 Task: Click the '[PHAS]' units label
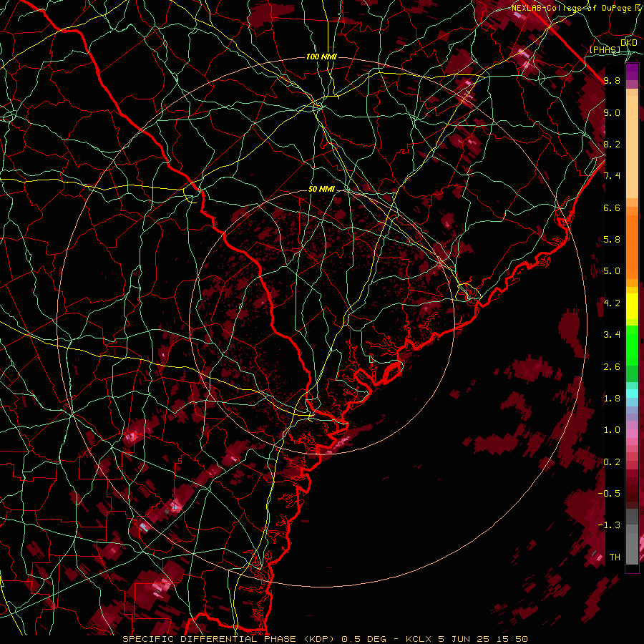[x=605, y=49]
